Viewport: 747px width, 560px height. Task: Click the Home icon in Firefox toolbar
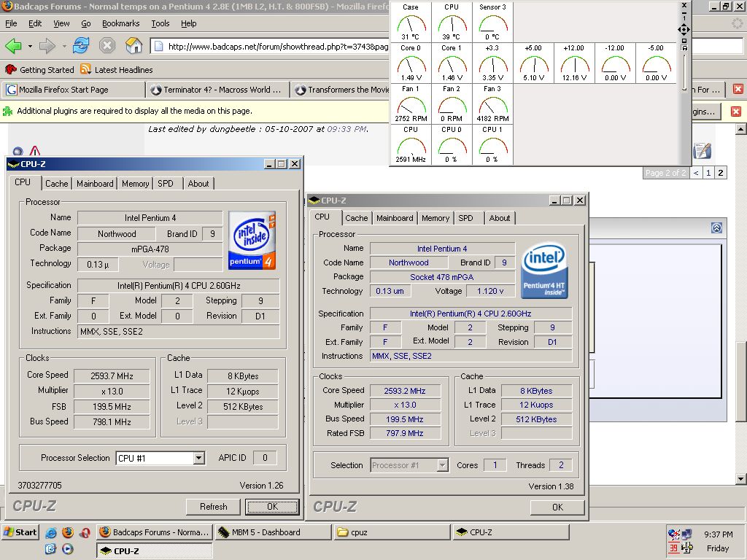pyautogui.click(x=133, y=47)
